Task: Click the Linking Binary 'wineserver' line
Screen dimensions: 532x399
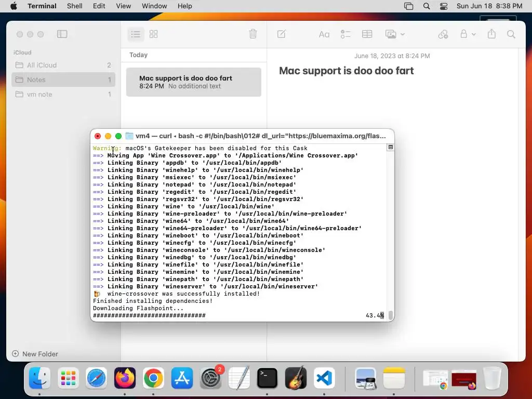Action: [x=206, y=286]
